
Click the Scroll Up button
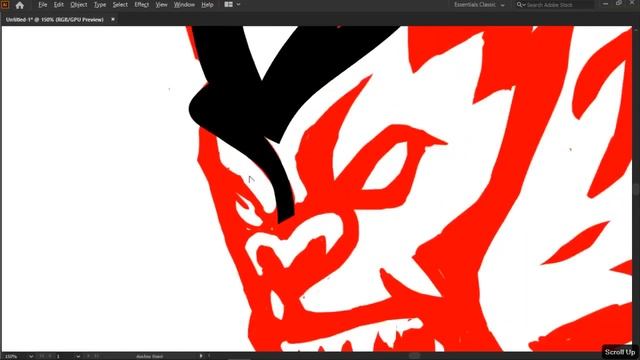[620, 352]
